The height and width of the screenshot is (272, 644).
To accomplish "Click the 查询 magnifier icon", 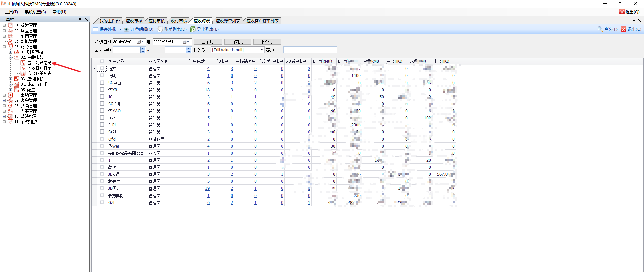I will click(x=600, y=29).
